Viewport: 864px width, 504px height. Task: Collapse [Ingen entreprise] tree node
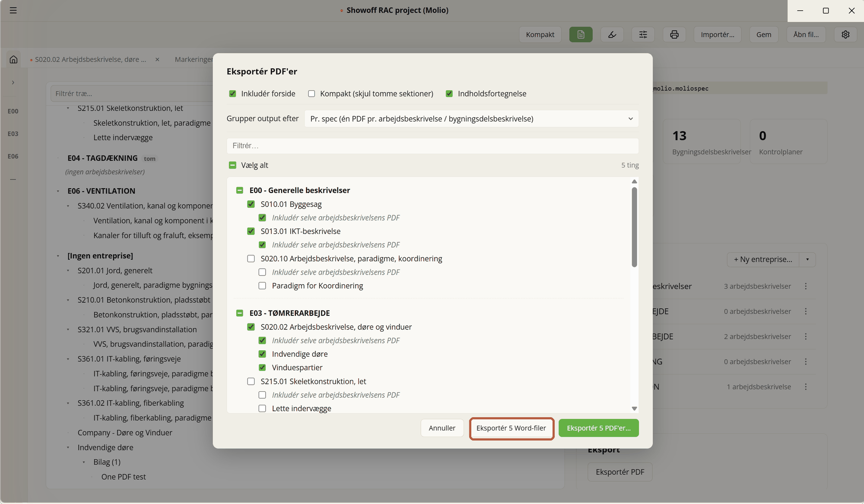[x=58, y=256]
